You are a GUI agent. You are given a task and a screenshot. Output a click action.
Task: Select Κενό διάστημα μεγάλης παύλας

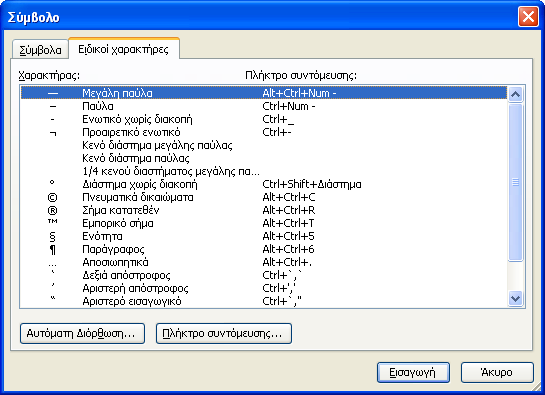pos(264,145)
